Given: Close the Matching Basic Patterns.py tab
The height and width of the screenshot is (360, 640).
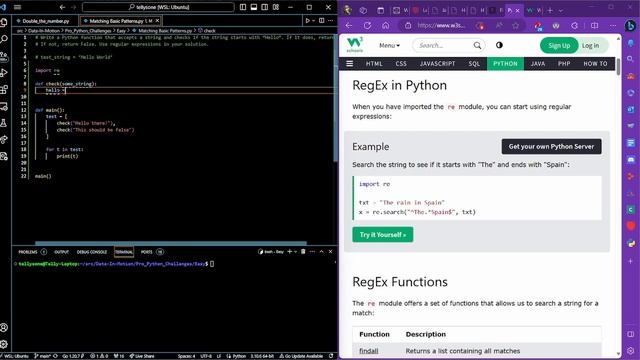Looking at the screenshot, I should 158,20.
